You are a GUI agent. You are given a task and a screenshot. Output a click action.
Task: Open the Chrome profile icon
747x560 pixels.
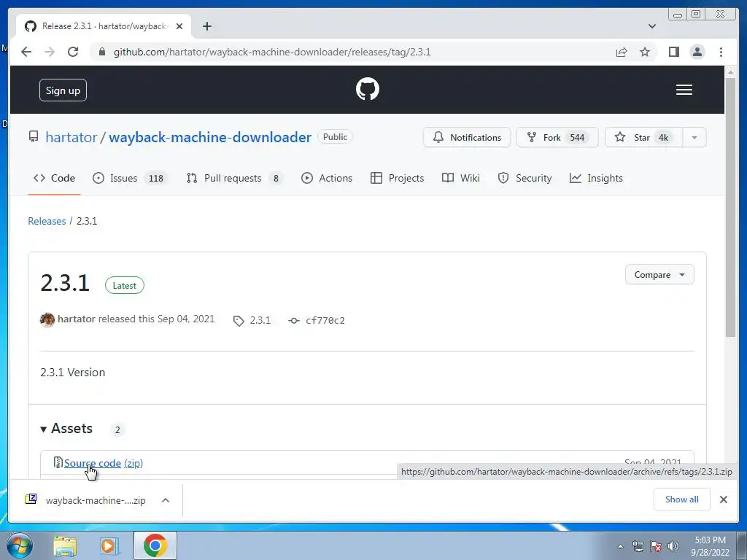(697, 52)
